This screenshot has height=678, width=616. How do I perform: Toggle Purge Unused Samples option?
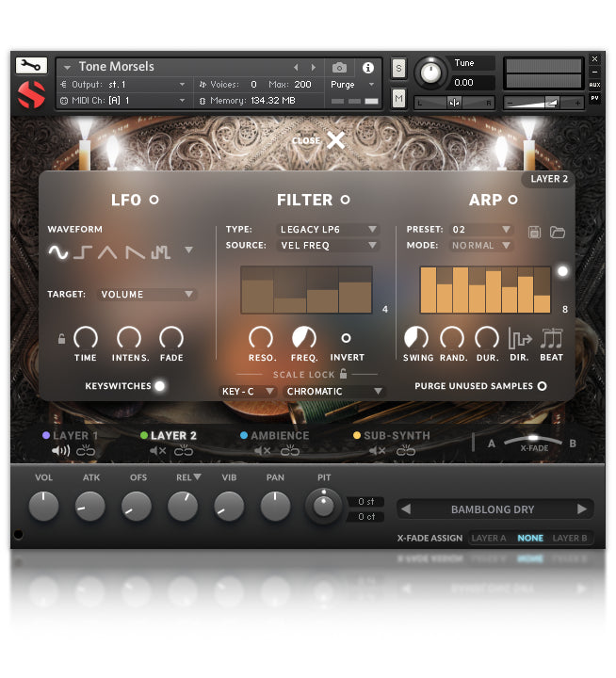(x=542, y=386)
